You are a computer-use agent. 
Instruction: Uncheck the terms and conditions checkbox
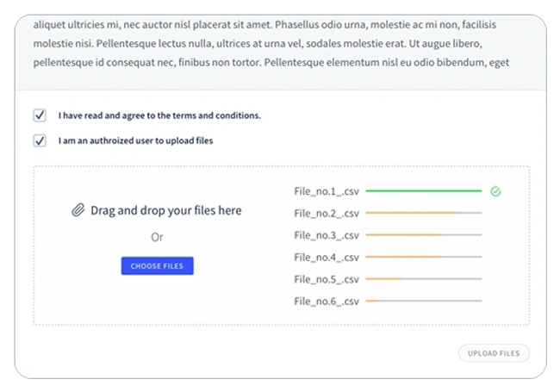coord(40,115)
